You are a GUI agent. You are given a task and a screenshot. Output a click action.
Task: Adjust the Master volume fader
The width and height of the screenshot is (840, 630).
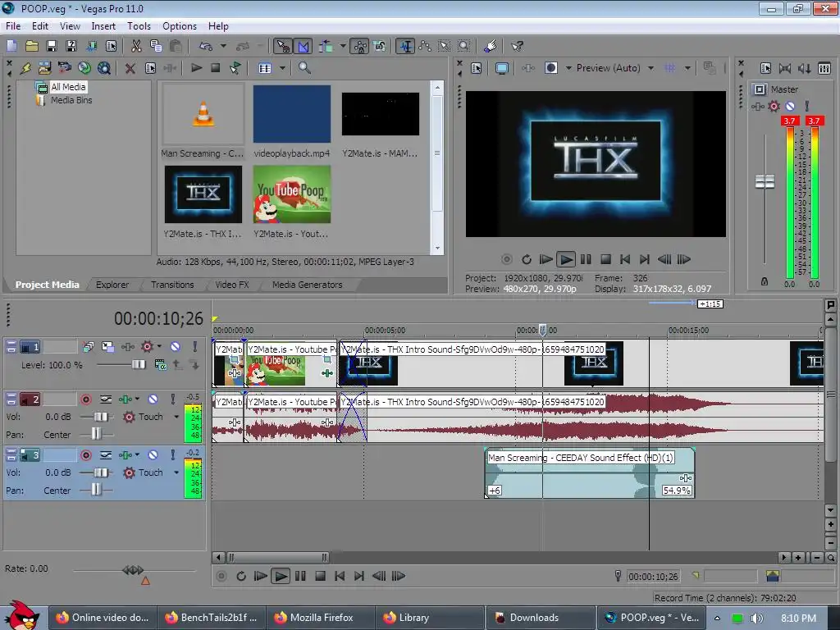[x=765, y=181]
